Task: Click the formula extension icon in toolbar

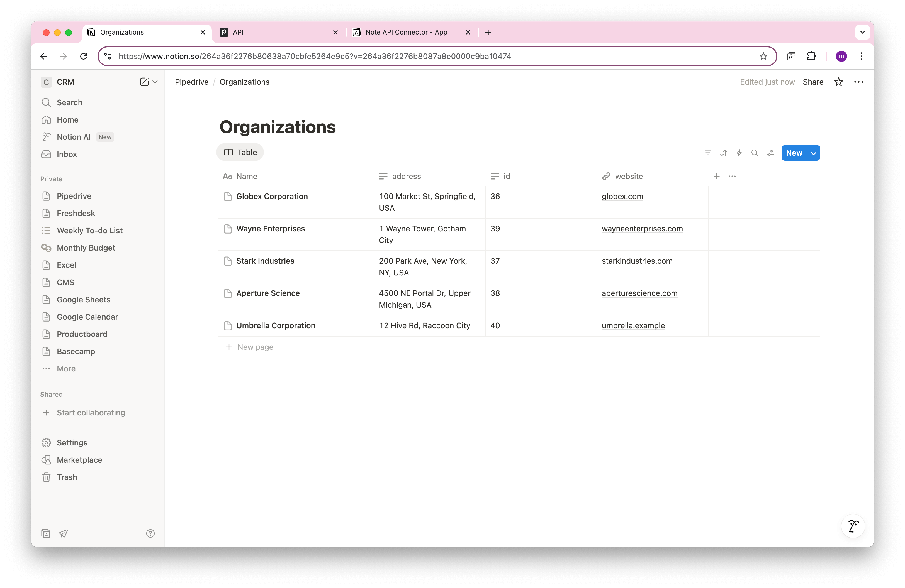Action: (x=791, y=56)
